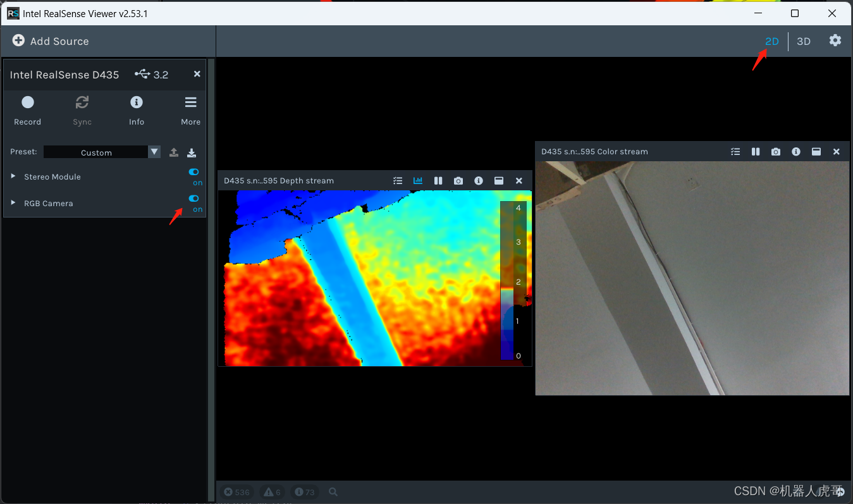Close the Intel RealSense D435 device panel
853x504 pixels.
197,74
